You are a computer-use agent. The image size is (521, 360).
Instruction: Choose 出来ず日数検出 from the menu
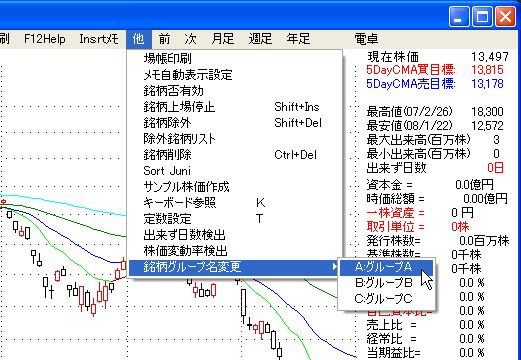[235, 235]
